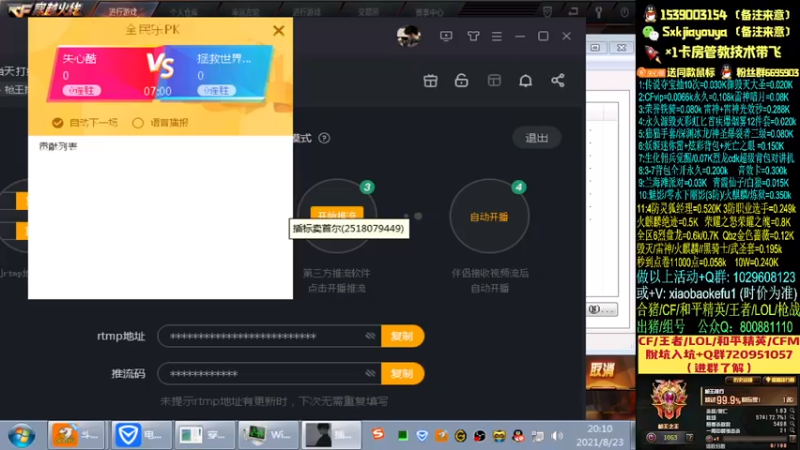Click the return arrow icon in CF top bar
Viewport: 800px width, 450px height.
pos(573,12)
